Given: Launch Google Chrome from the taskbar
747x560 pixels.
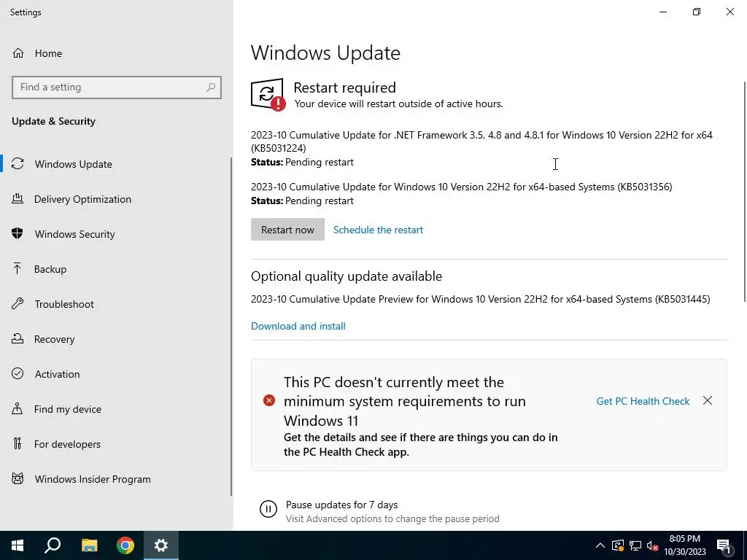Looking at the screenshot, I should 125,545.
